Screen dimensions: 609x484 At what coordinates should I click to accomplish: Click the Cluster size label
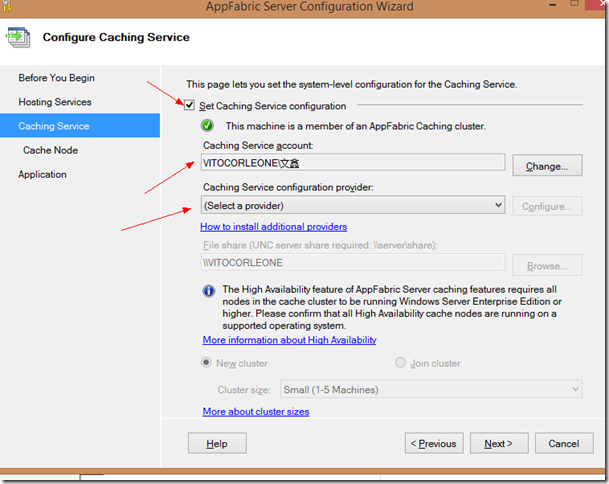pos(244,390)
